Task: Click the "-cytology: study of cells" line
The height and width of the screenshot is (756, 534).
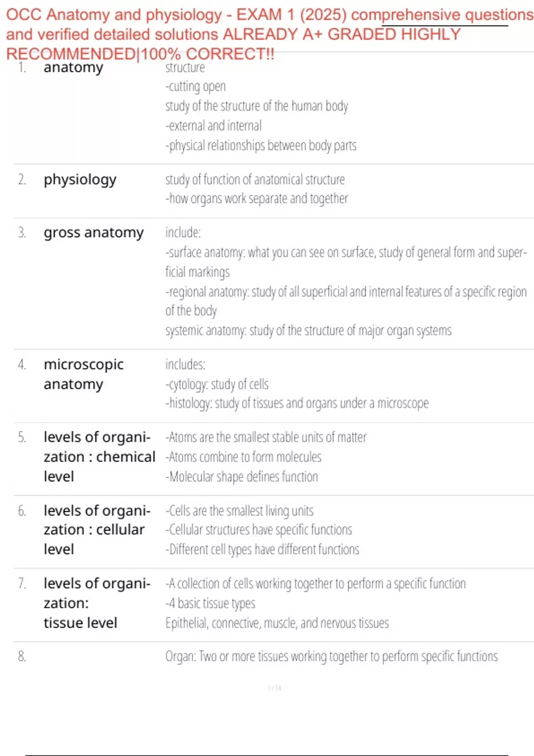Action: click(217, 384)
